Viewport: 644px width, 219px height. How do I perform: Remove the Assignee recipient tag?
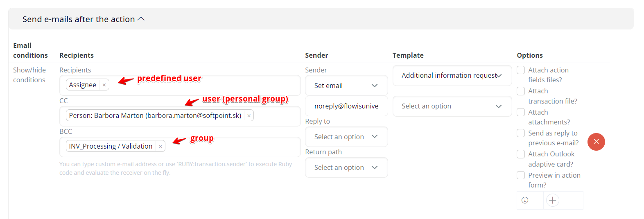(x=104, y=85)
